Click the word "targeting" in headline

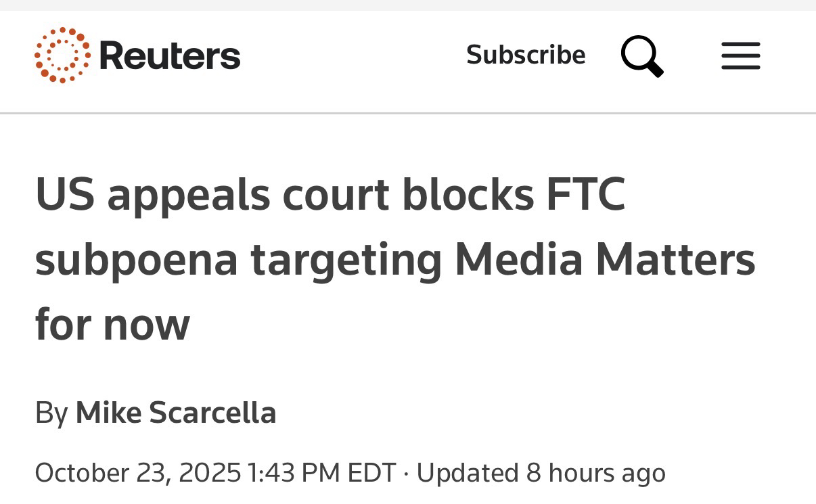pyautogui.click(x=346, y=260)
